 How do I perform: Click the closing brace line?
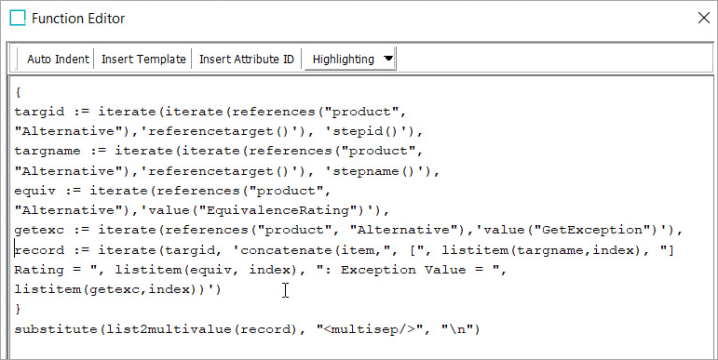[x=18, y=309]
